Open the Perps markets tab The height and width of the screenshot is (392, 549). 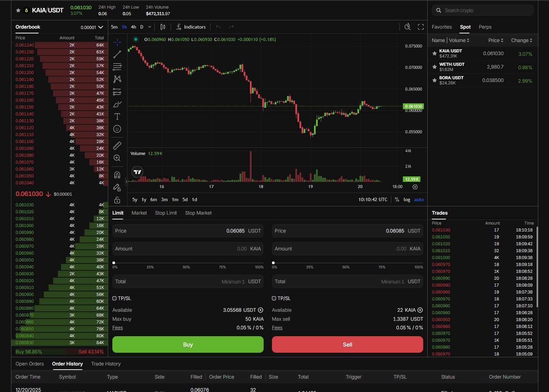click(x=485, y=27)
